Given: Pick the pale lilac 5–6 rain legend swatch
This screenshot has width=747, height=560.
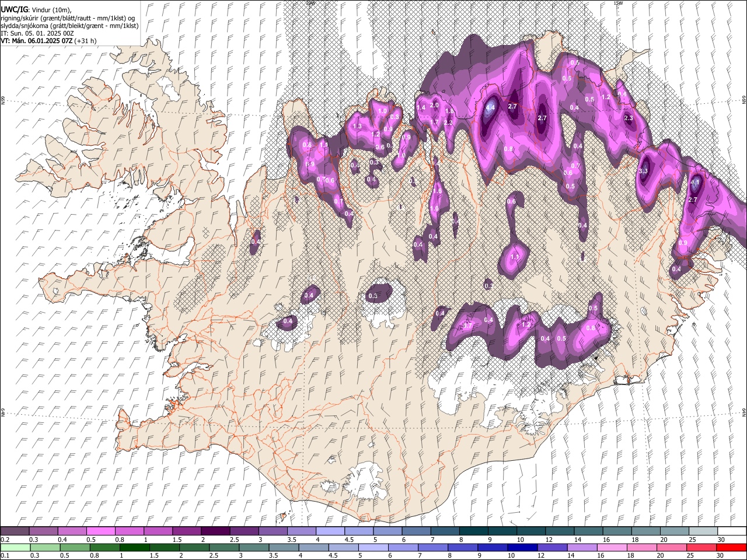Looking at the screenshot, I should 373,548.
